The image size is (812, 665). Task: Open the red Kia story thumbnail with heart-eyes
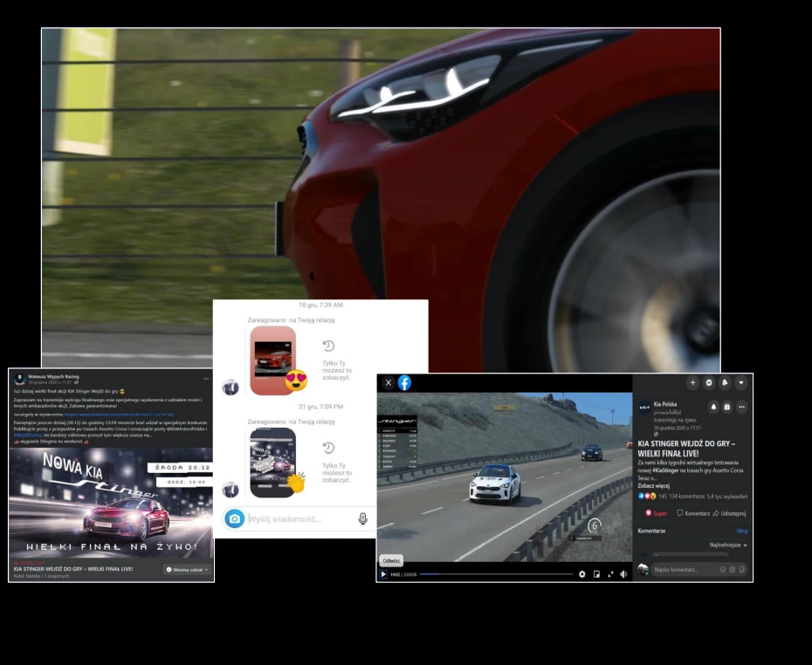pos(273,360)
